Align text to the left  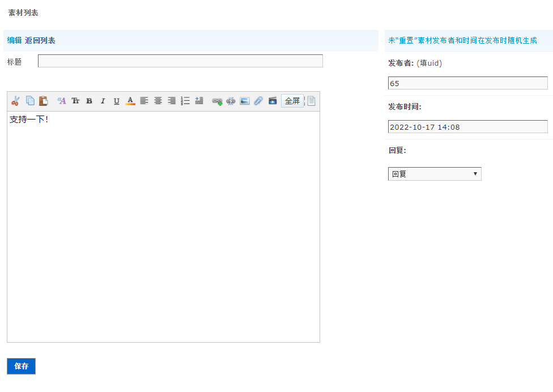(x=144, y=101)
